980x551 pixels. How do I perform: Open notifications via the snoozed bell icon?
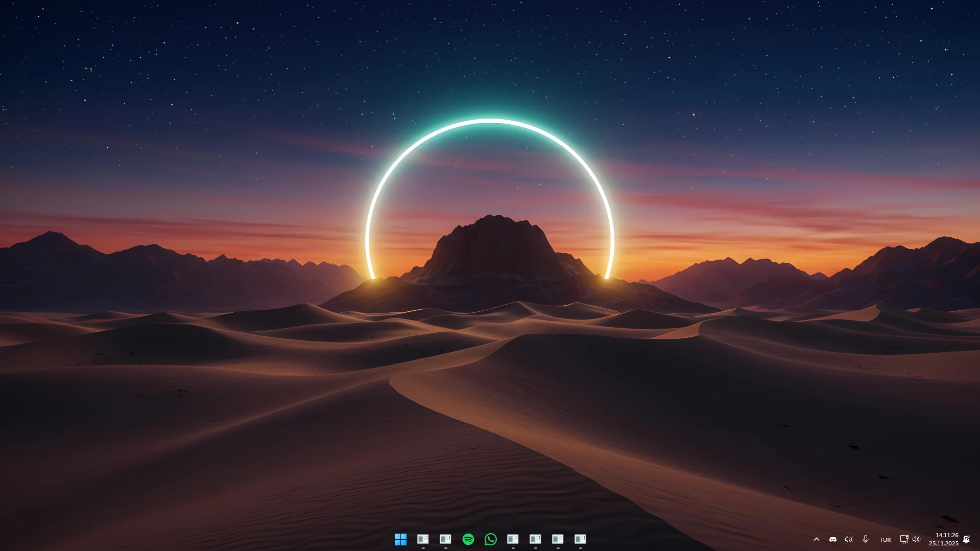(x=966, y=539)
